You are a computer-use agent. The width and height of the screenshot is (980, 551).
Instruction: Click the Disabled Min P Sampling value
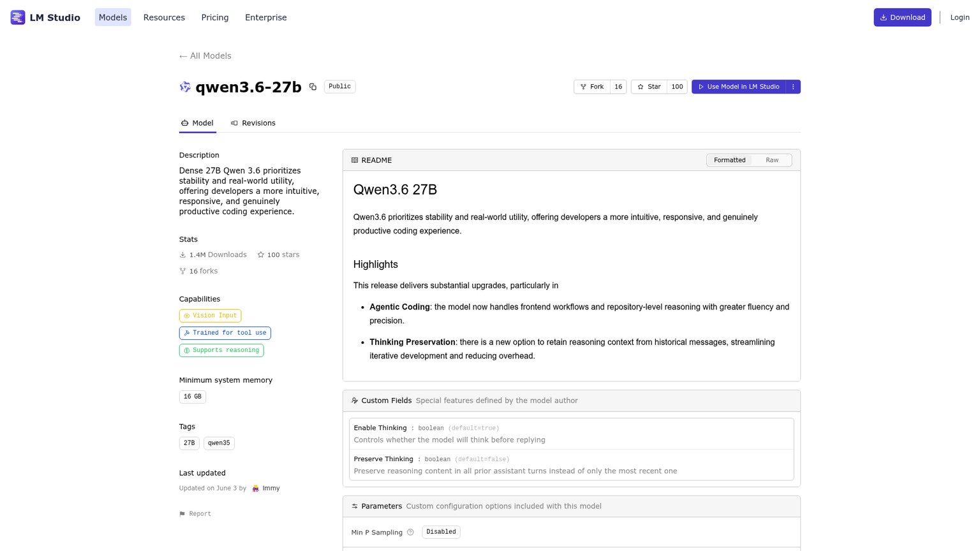[441, 532]
